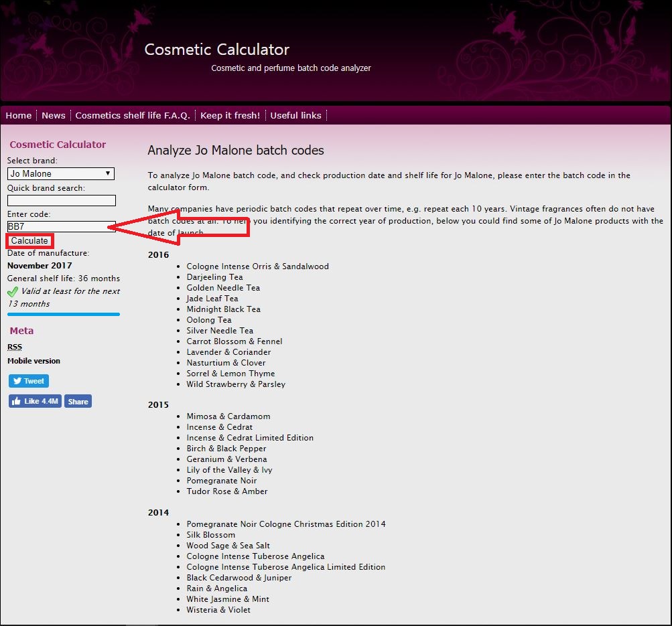Click Pomegranate Noir Cologne Christmas Edition 2014

click(286, 524)
